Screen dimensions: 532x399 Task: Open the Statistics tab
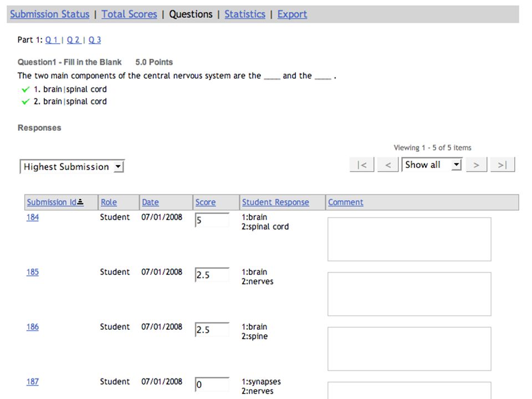(245, 14)
